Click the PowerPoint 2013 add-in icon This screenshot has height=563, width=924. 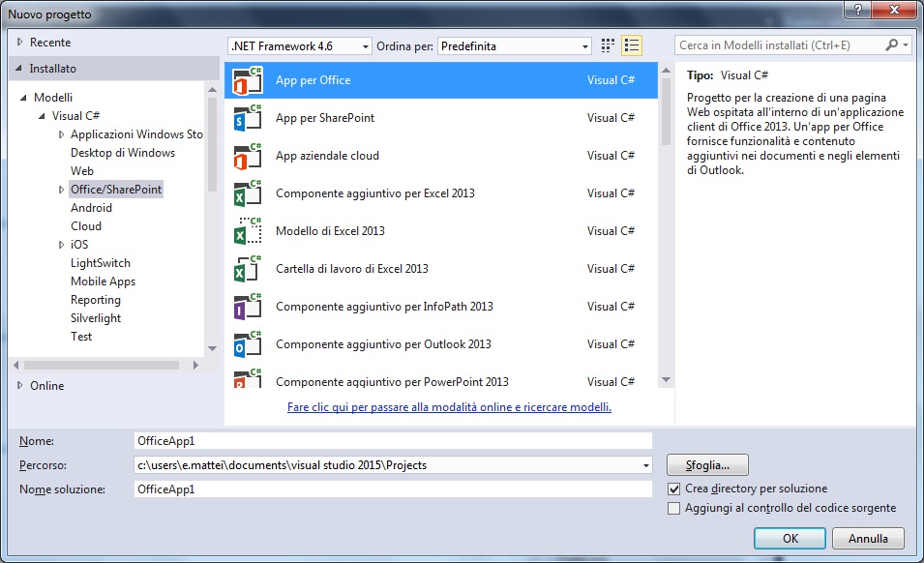tap(248, 378)
